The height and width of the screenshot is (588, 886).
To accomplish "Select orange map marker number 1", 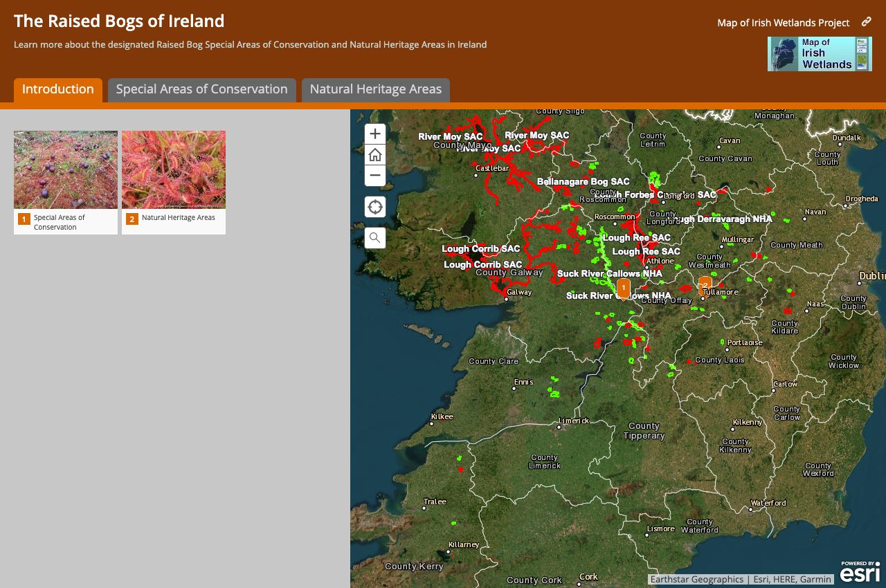I will tap(623, 288).
